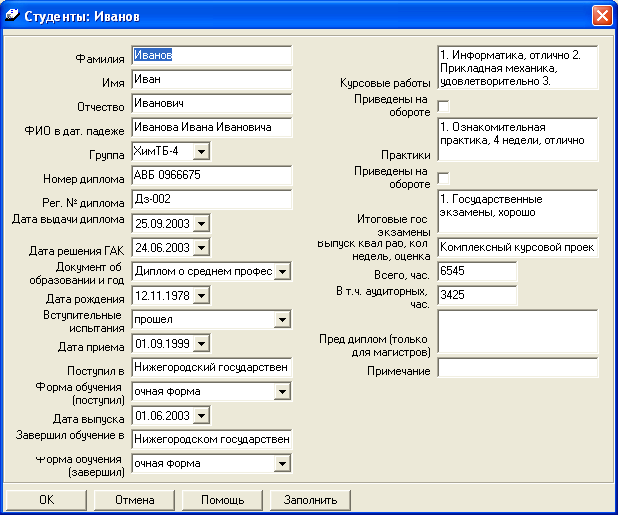Click the аудиторных час. field with 3425

point(477,296)
